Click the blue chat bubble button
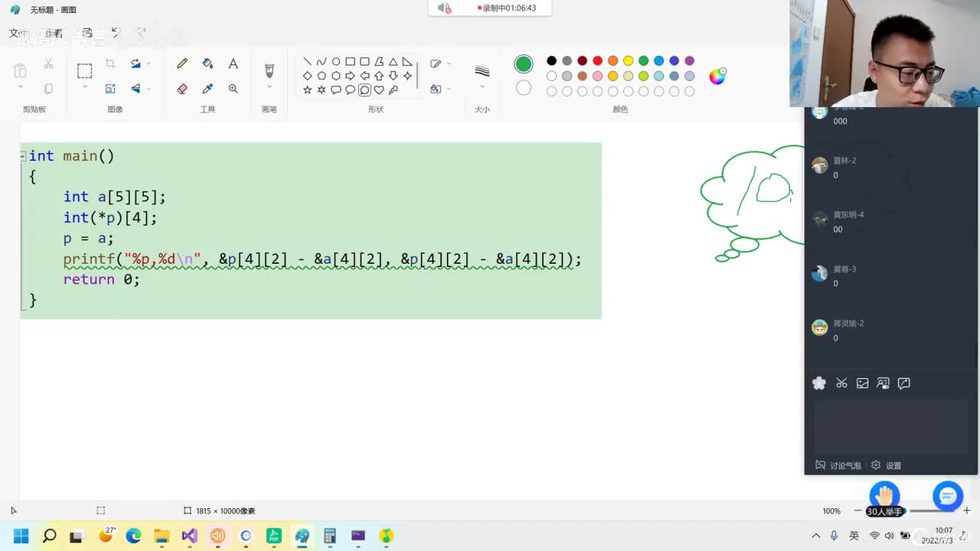The height and width of the screenshot is (551, 980). pos(947,497)
